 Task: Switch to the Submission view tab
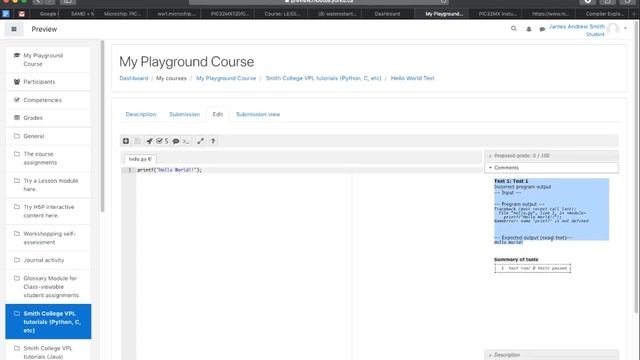(x=258, y=114)
